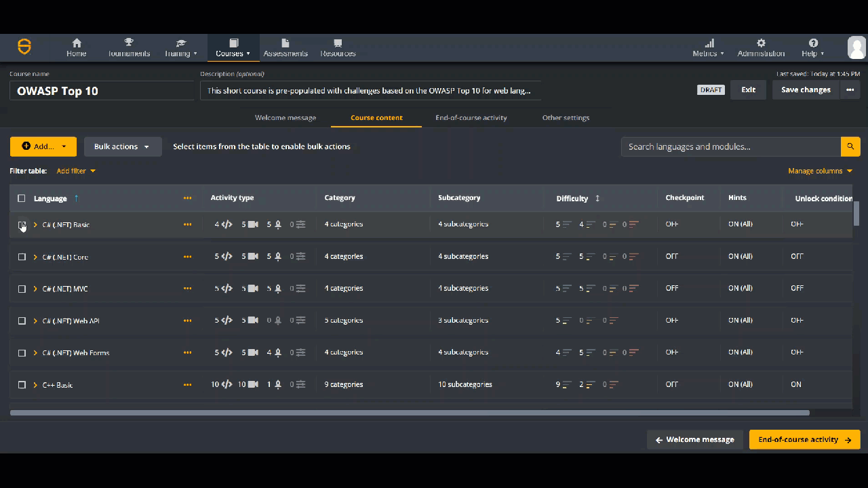Screen dimensions: 868x488
Task: Open the Home navigation icon
Action: coord(77,43)
